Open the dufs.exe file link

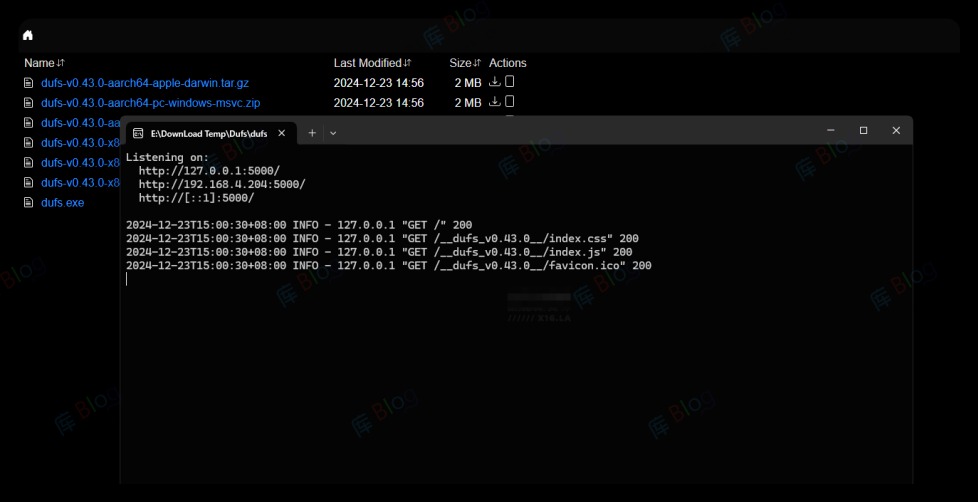tap(62, 203)
